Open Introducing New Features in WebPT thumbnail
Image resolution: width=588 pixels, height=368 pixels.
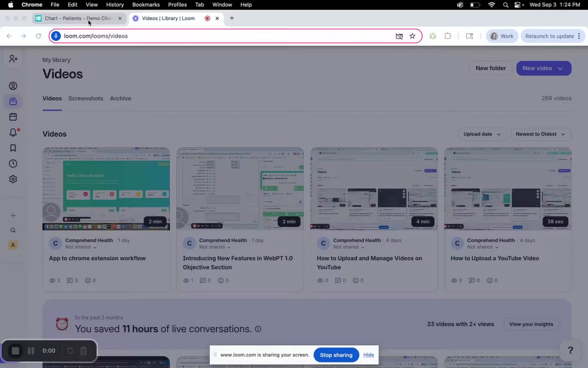point(240,189)
